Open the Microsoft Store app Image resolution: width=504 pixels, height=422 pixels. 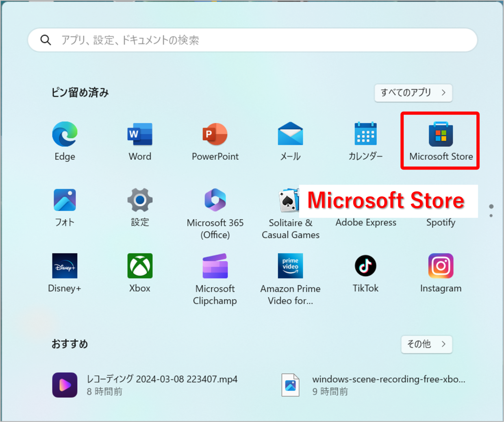441,141
